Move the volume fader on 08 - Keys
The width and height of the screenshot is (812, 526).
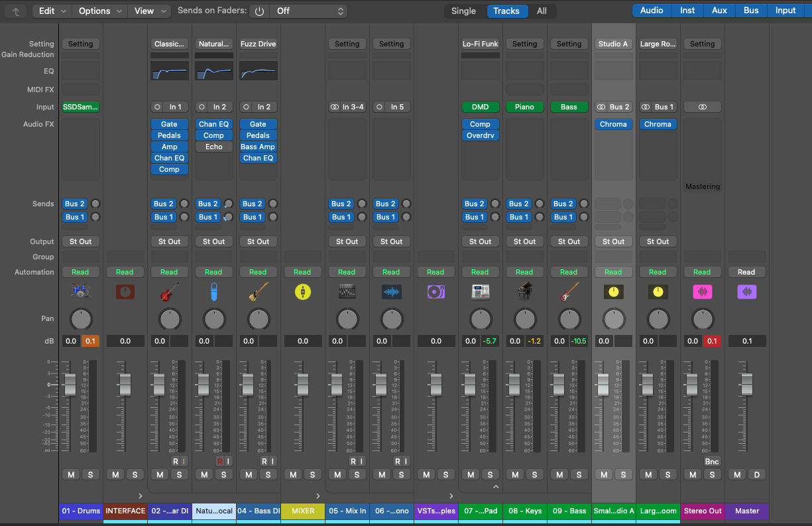pyautogui.click(x=514, y=385)
